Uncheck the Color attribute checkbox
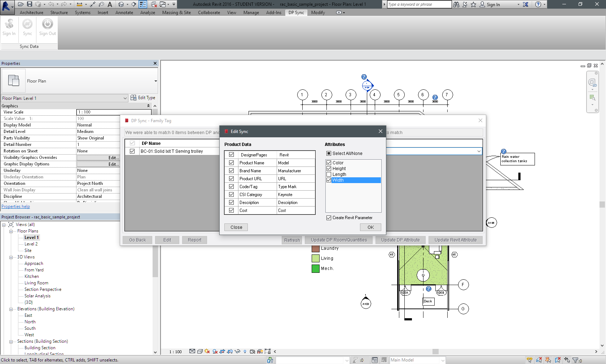Viewport: 606px width, 364px height. [329, 163]
